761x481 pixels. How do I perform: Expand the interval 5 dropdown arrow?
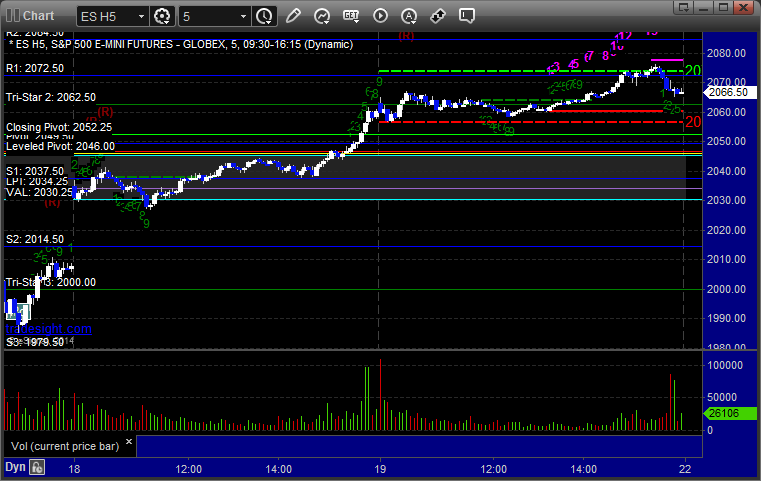(x=244, y=17)
